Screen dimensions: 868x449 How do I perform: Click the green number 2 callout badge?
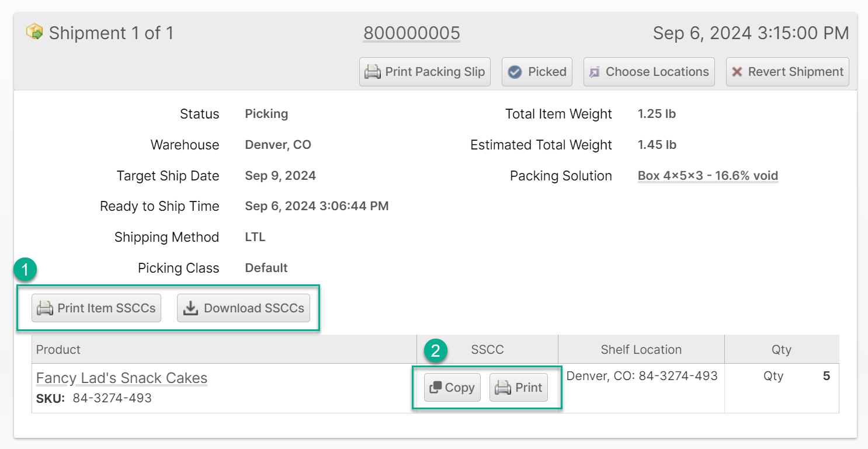click(435, 350)
